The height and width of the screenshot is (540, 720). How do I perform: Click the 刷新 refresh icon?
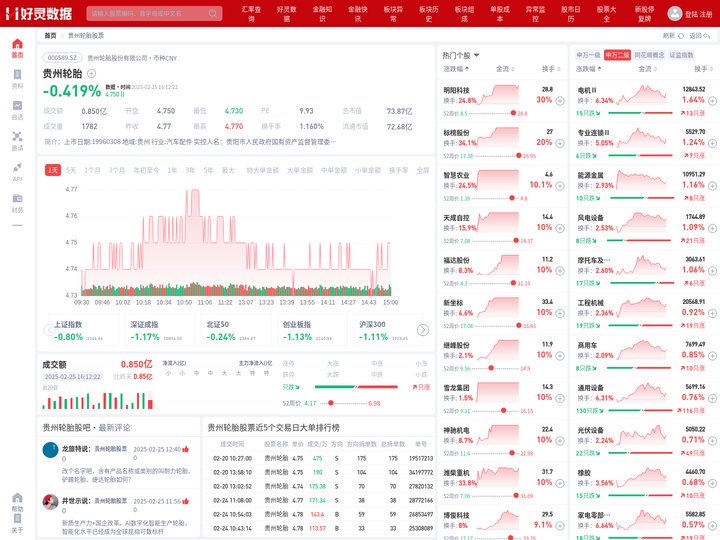681,36
